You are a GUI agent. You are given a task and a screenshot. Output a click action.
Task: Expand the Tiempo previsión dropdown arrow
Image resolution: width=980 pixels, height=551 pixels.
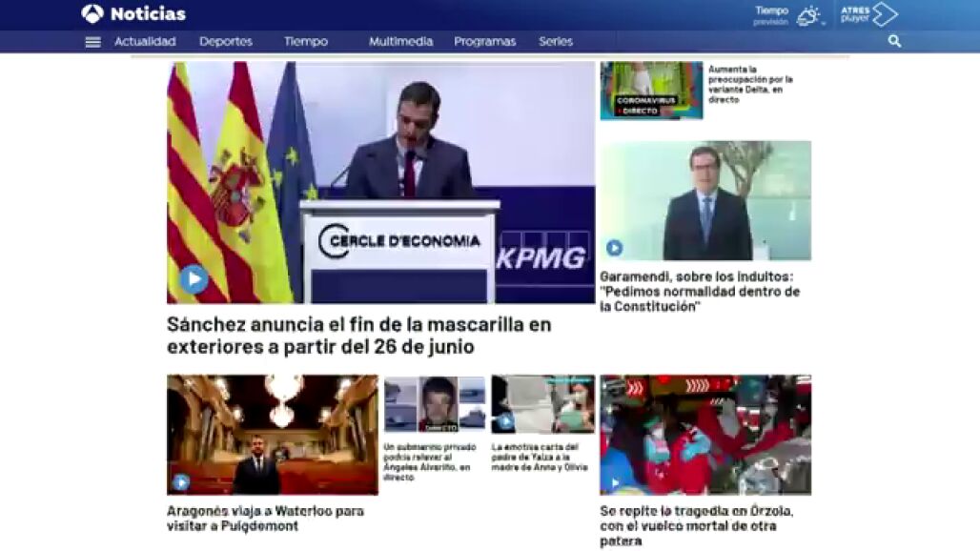click(825, 23)
